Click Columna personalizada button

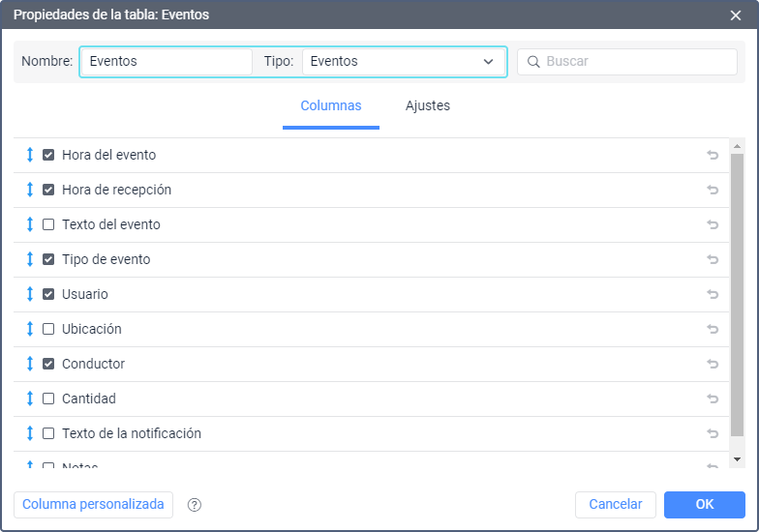(x=93, y=505)
